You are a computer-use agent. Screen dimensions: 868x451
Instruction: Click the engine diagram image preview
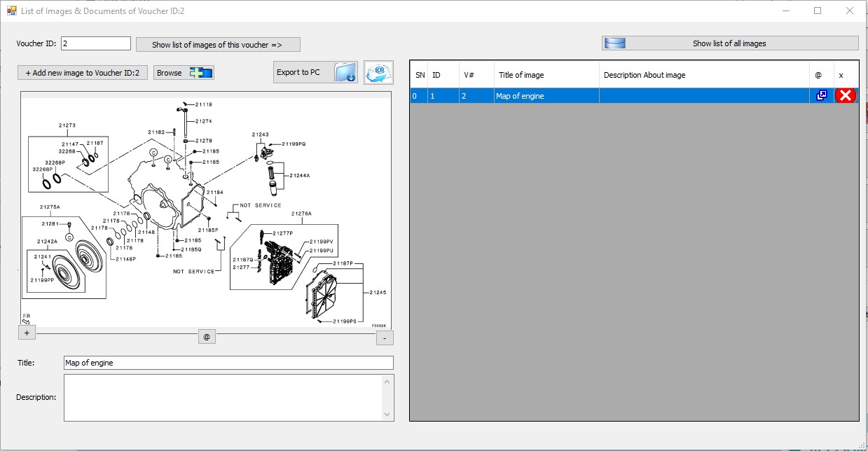tap(206, 209)
